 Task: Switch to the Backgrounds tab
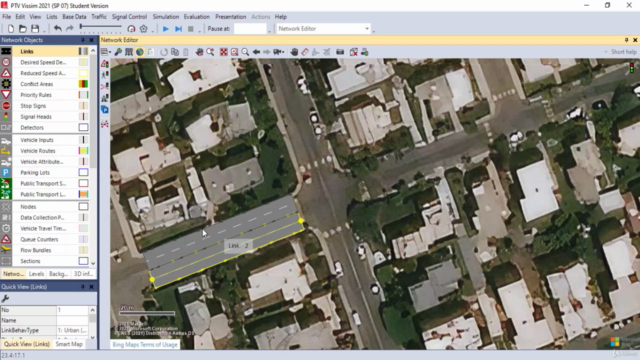(58, 274)
